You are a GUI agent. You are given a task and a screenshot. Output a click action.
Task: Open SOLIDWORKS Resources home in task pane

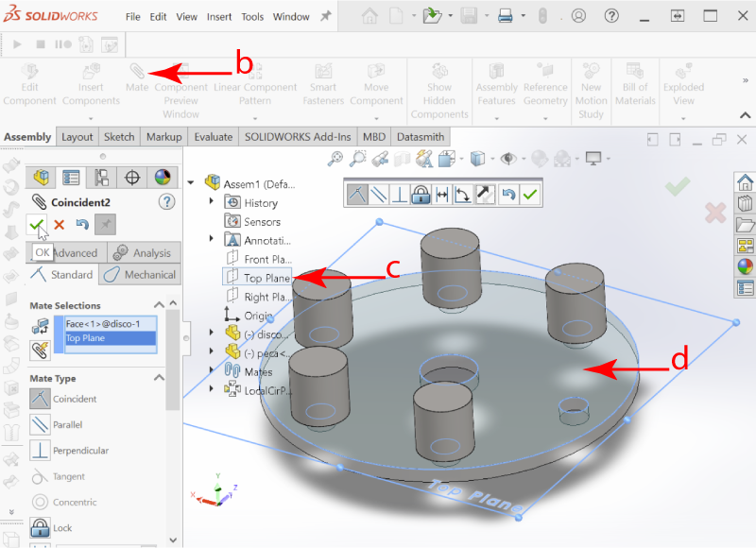(745, 182)
